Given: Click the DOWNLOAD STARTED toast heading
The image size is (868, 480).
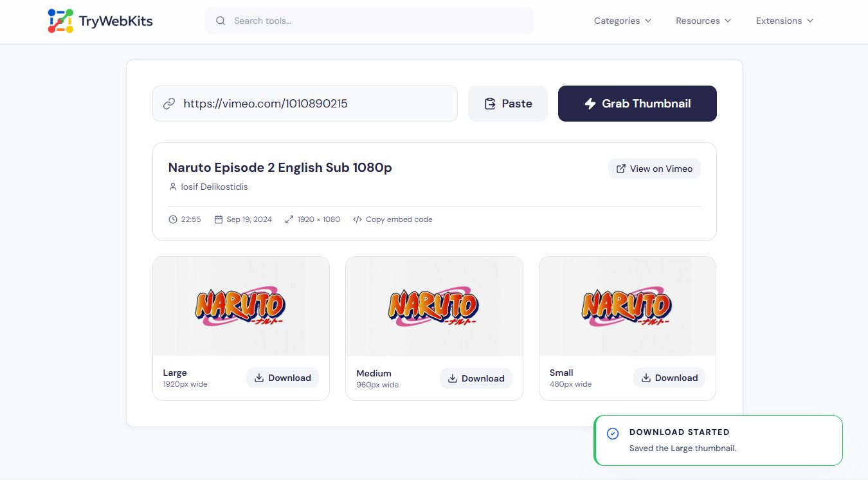Looking at the screenshot, I should [680, 432].
